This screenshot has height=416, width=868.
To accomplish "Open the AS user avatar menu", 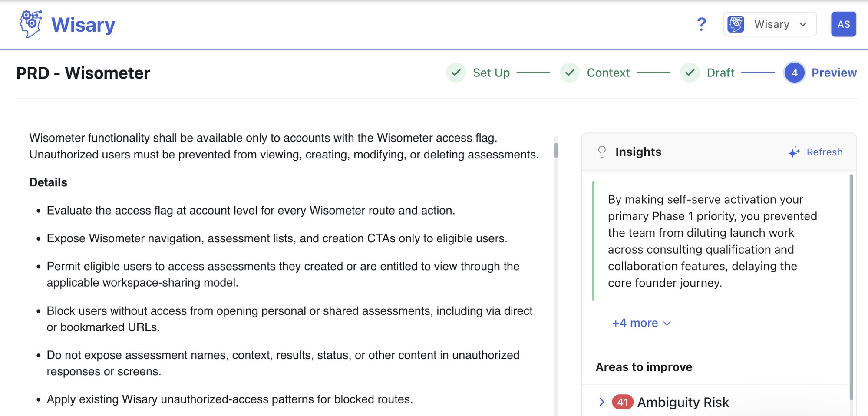I will click(843, 24).
